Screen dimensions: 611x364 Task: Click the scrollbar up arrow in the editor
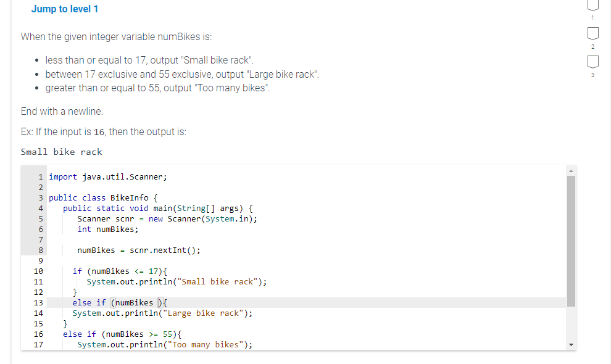[571, 170]
